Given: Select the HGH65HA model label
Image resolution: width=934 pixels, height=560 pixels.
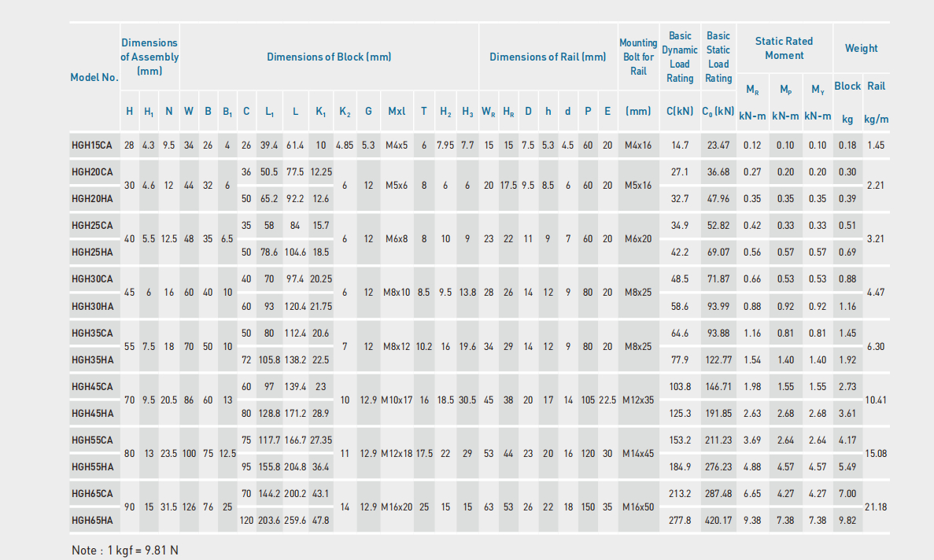Looking at the screenshot, I should (92, 521).
